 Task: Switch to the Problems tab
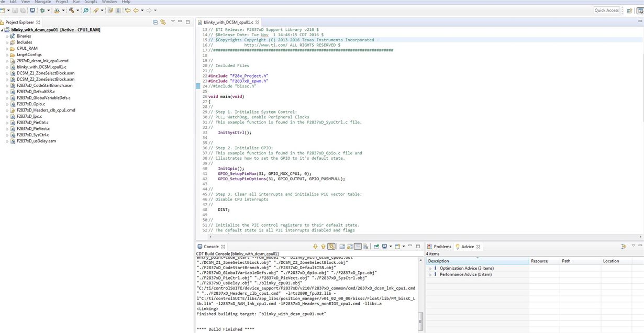[x=438, y=246]
